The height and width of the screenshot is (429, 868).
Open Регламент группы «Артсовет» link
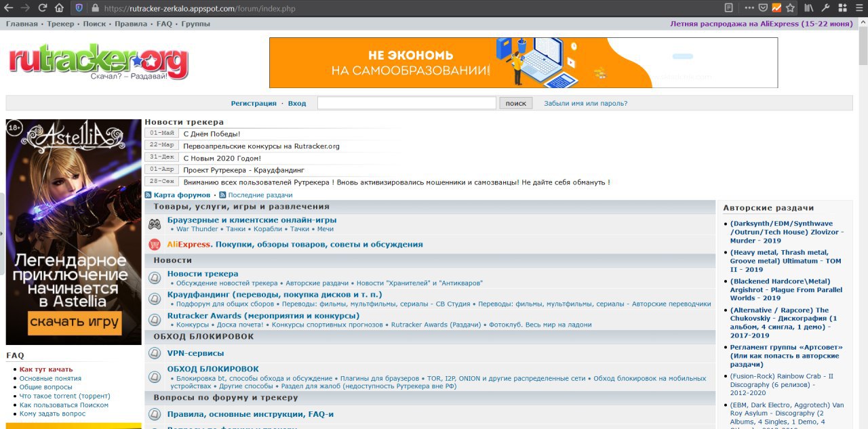click(785, 356)
